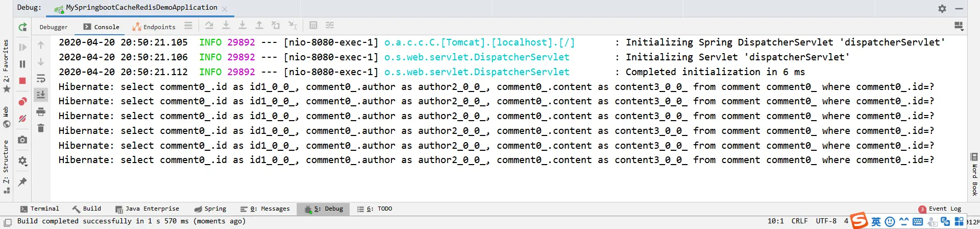Switch input language via 英 icon
This screenshot has height=229, width=980.
(876, 222)
